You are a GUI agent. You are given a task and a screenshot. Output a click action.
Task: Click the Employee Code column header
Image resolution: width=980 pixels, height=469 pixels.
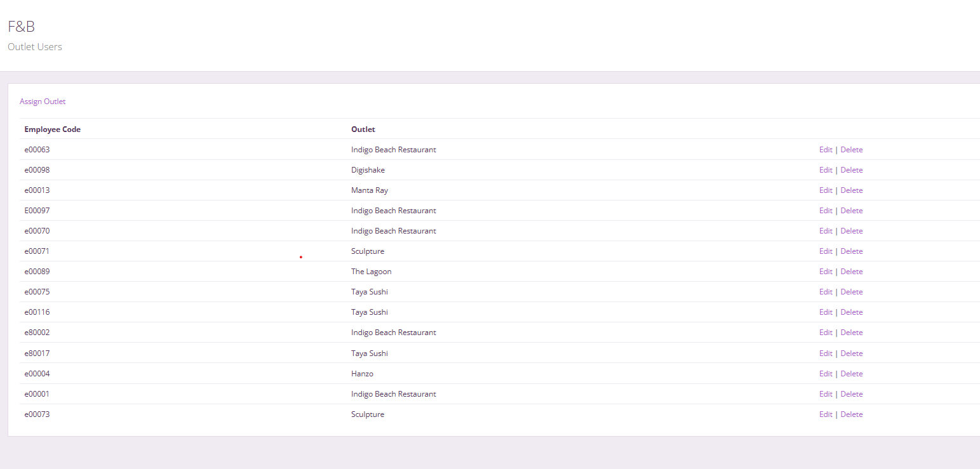(x=52, y=129)
